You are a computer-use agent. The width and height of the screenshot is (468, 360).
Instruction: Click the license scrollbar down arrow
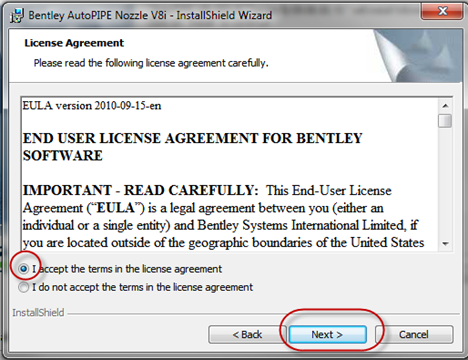click(445, 244)
